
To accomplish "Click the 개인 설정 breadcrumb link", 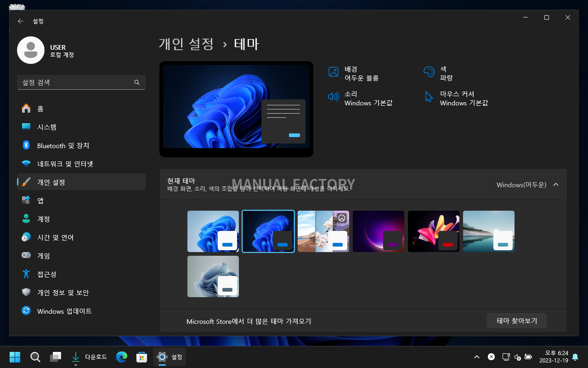I will pos(187,44).
